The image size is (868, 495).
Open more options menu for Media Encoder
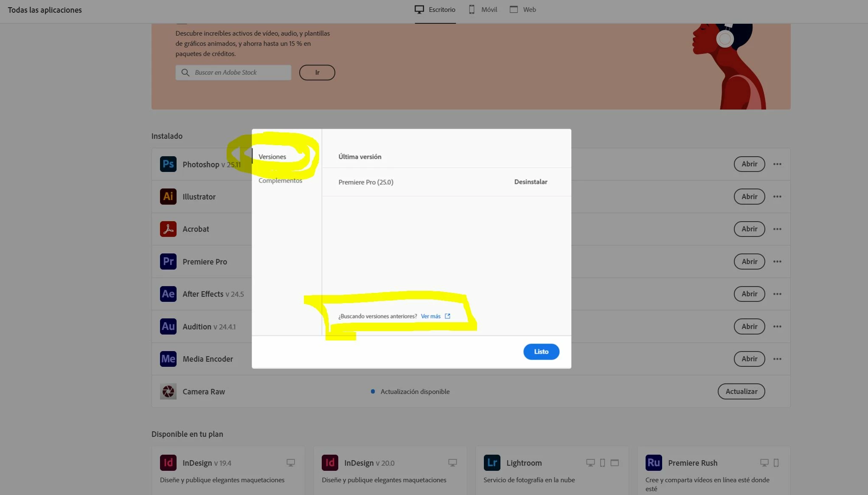pos(777,359)
